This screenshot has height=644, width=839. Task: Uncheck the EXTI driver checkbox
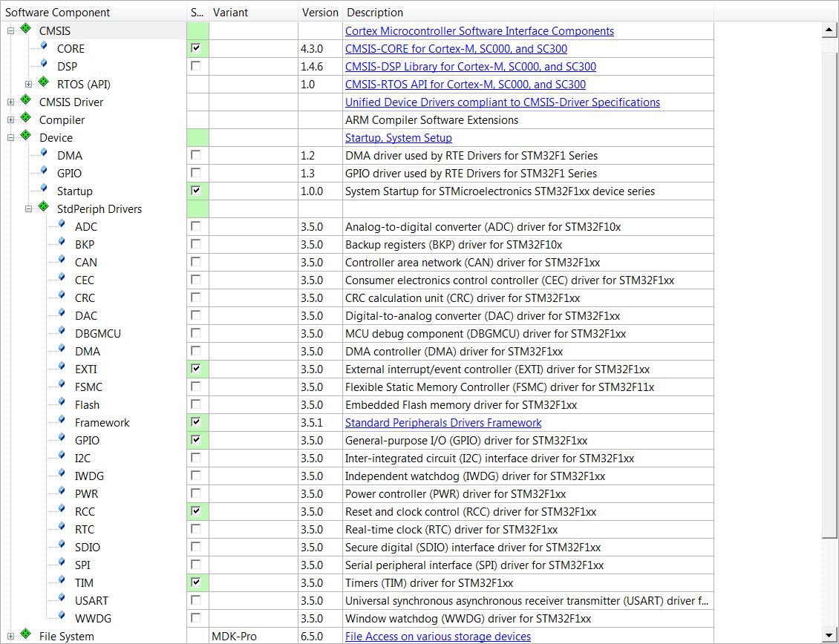(196, 369)
